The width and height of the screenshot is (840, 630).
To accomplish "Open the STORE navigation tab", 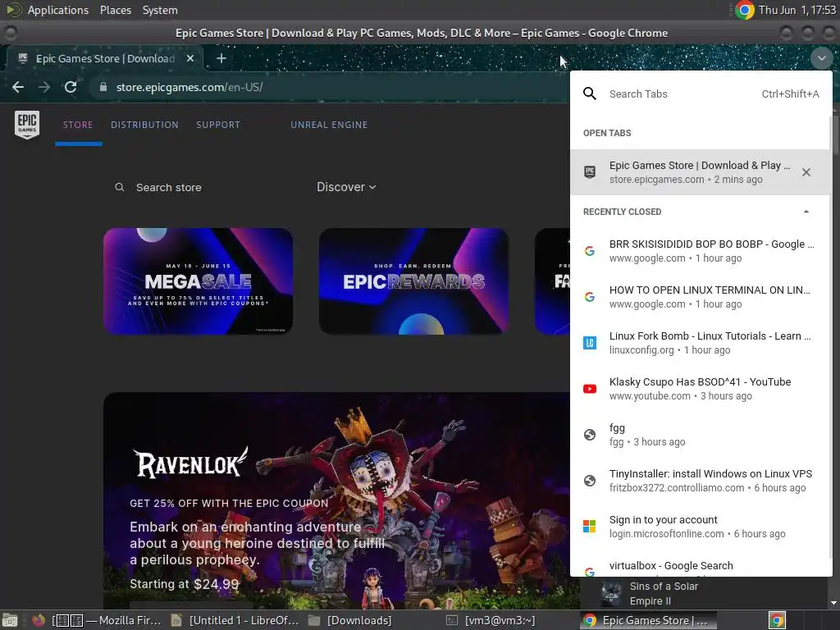I will [78, 125].
